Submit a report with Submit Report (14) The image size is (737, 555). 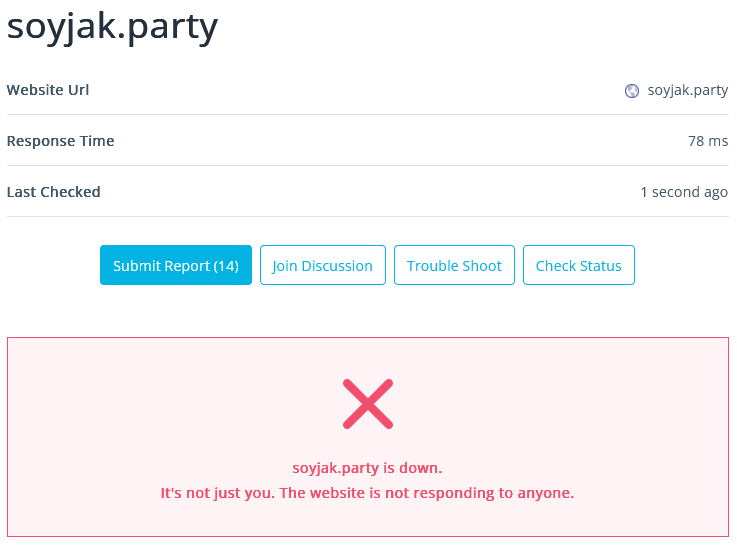coord(176,265)
